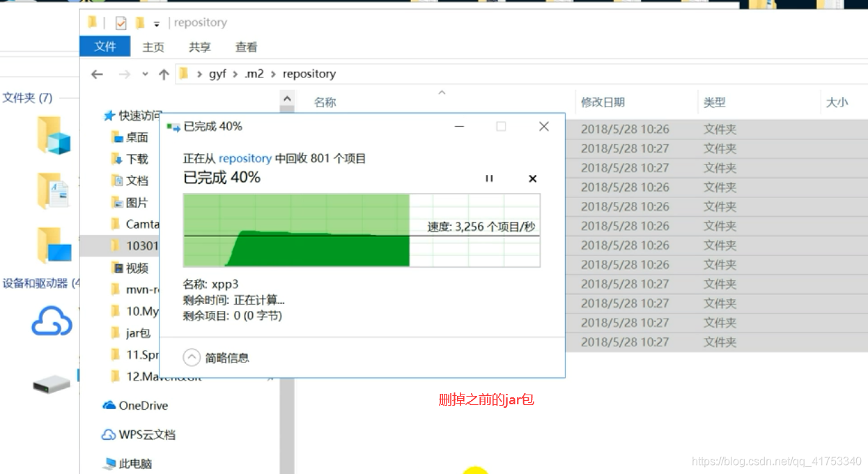
Task: Open 图片 in the navigation pane
Action: 131,202
